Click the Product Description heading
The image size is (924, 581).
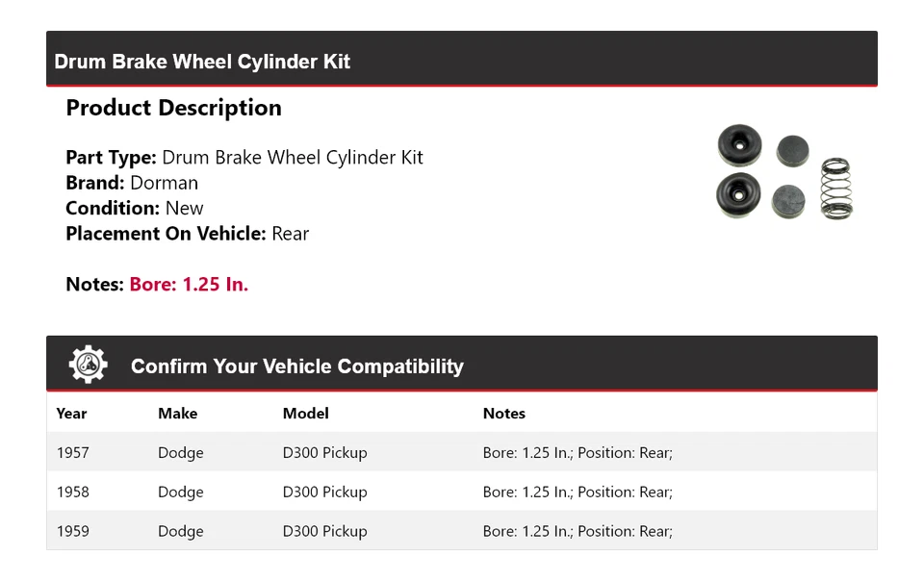click(x=173, y=108)
